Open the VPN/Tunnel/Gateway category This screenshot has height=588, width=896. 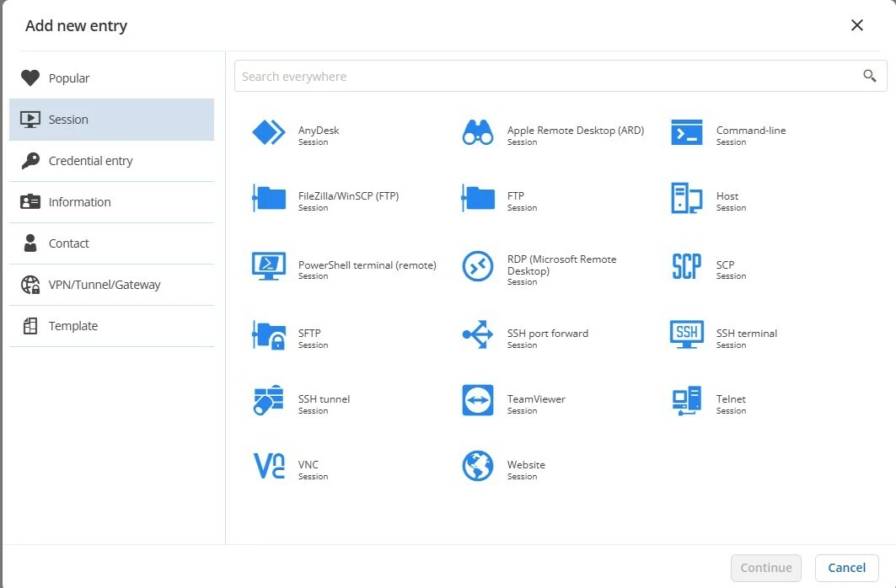pyautogui.click(x=111, y=284)
